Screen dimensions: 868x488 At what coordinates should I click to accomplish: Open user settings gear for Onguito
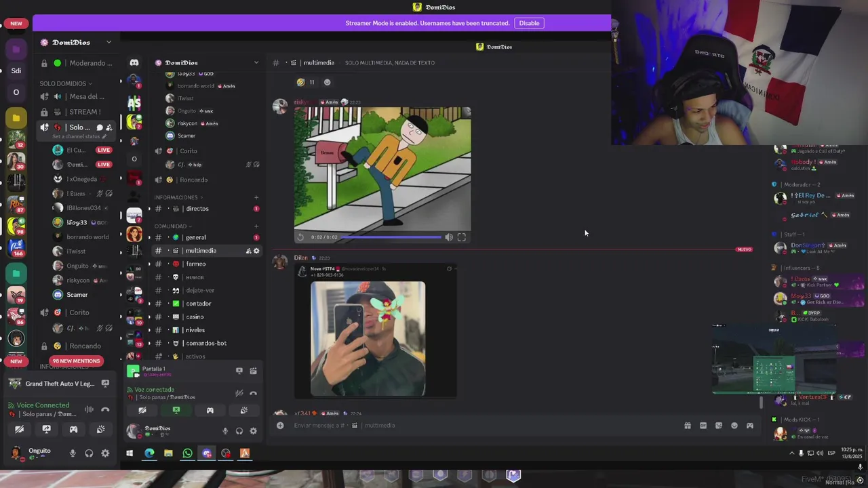click(x=105, y=453)
